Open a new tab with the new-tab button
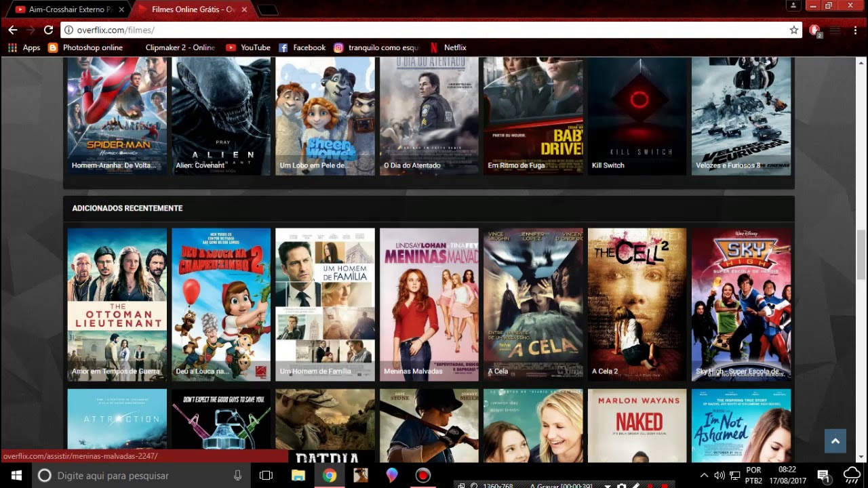868x488 pixels. pos(269,9)
